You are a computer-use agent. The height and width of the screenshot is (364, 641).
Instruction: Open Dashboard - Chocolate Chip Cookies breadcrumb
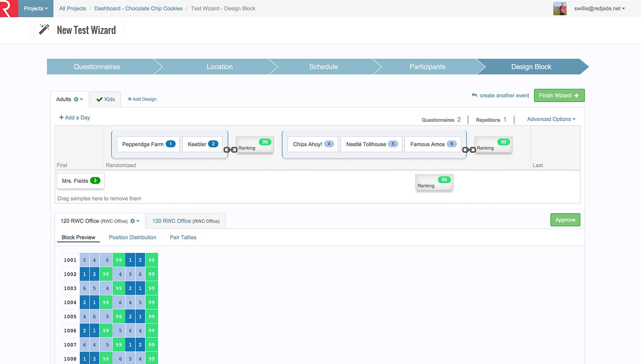[x=139, y=8]
